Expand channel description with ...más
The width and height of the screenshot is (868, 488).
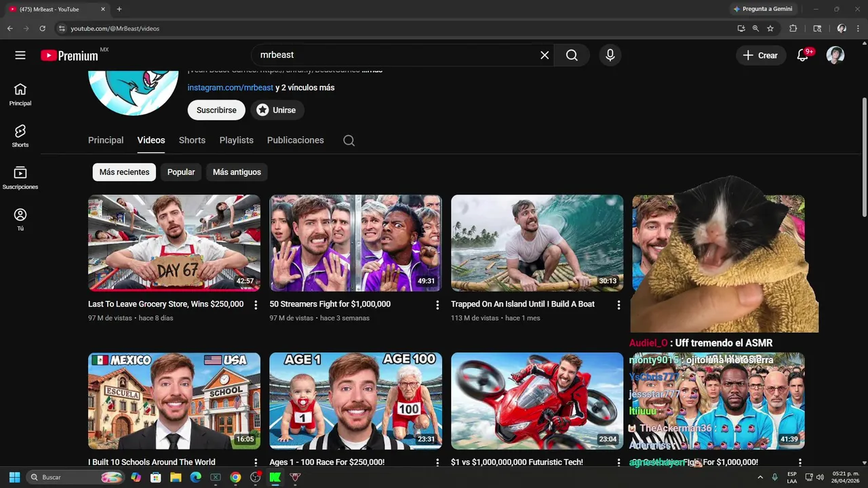[372, 70]
